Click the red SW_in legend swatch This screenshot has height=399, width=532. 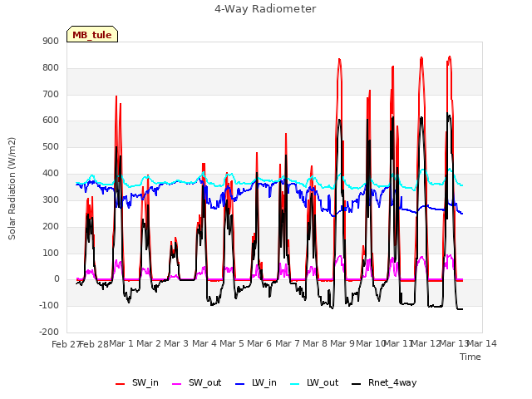point(120,384)
